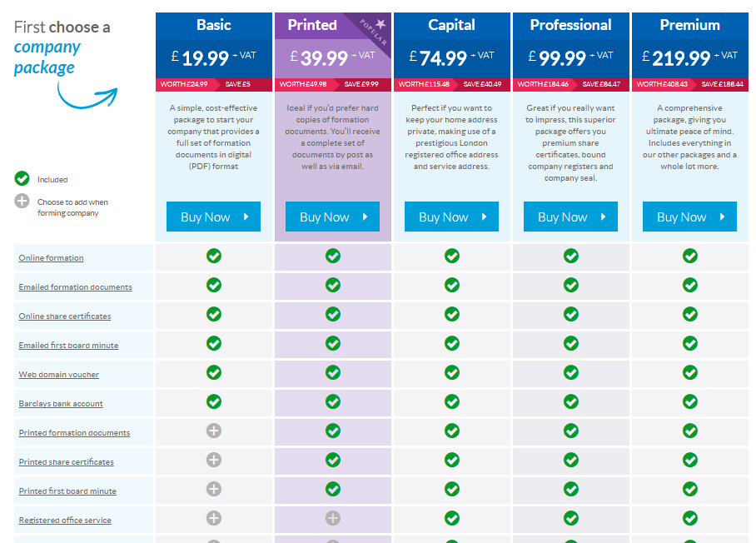Buy the Printed package now
This screenshot has height=543, width=756.
tap(332, 217)
